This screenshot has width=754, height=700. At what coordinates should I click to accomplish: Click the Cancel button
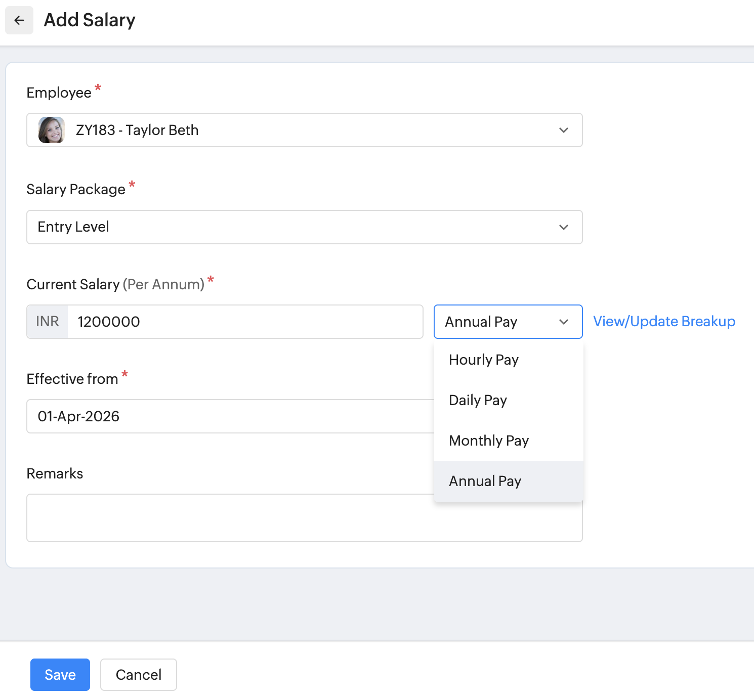click(138, 674)
